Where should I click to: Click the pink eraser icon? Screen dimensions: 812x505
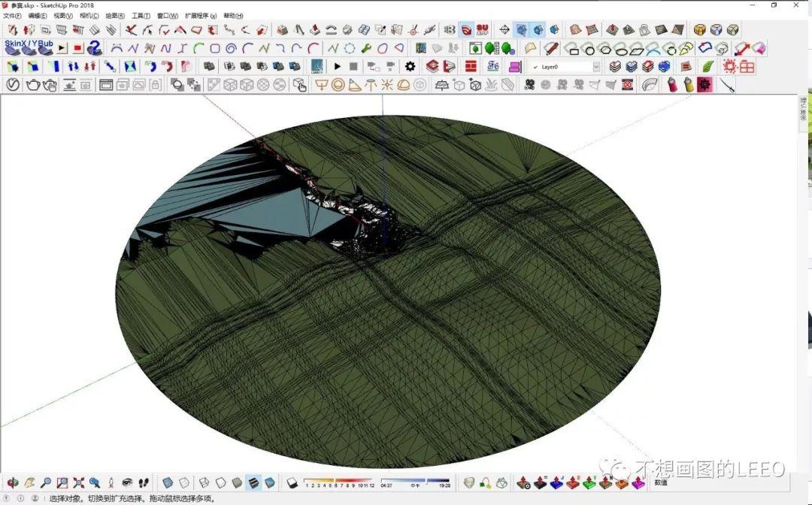pyautogui.click(x=759, y=49)
